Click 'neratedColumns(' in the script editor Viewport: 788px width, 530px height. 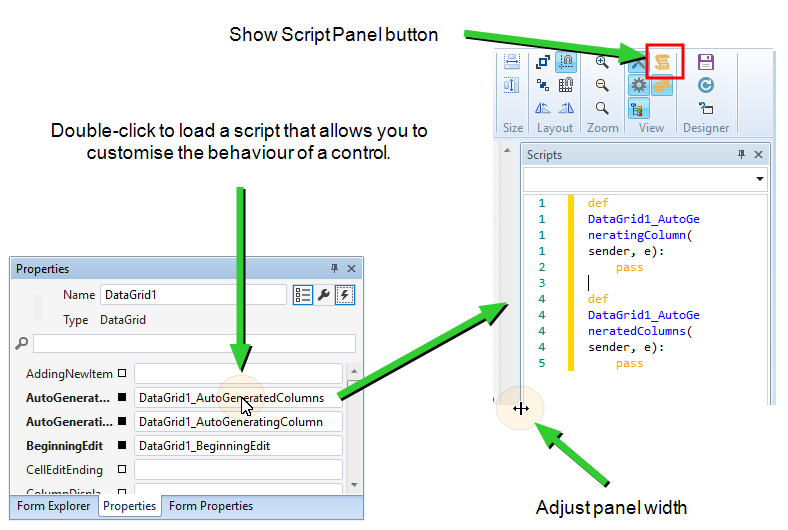(640, 331)
